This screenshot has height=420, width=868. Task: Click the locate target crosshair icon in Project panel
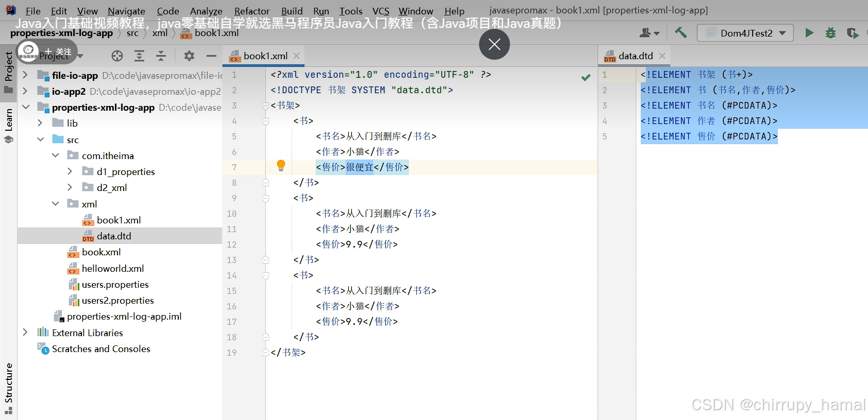(117, 56)
